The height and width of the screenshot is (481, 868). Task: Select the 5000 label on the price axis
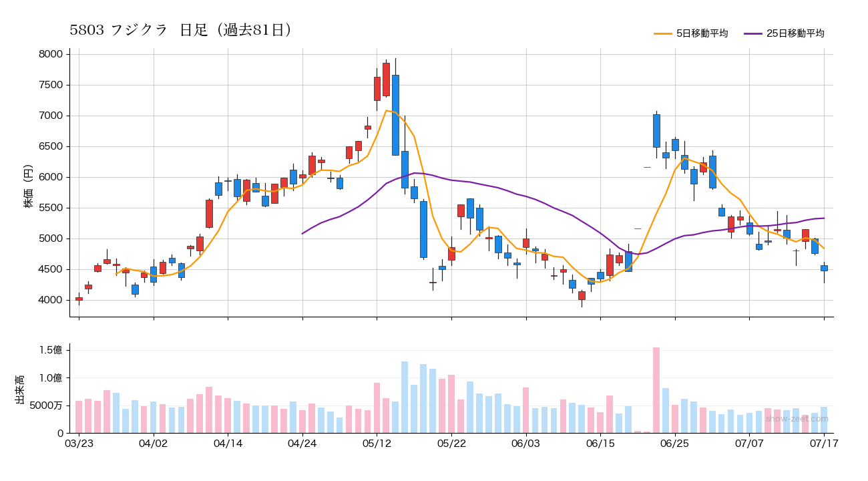point(51,238)
